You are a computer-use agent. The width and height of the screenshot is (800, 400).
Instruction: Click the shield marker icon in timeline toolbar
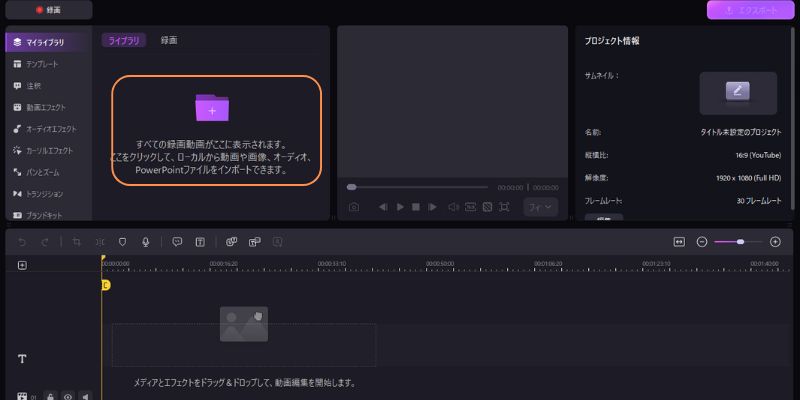[x=123, y=241]
